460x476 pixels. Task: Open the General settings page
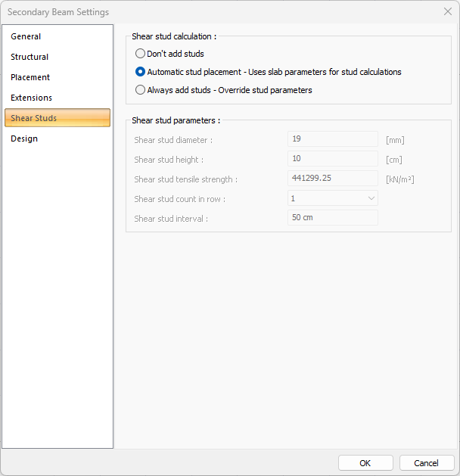point(26,36)
